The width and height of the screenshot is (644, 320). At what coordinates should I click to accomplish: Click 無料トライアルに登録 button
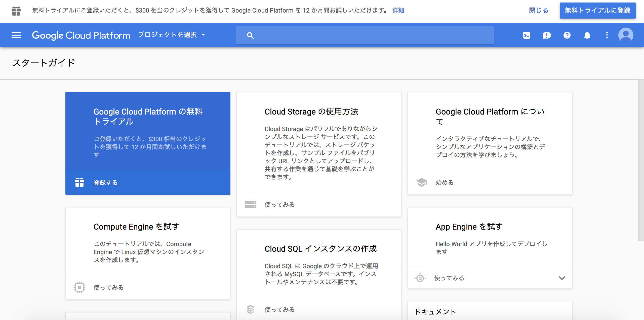click(598, 11)
